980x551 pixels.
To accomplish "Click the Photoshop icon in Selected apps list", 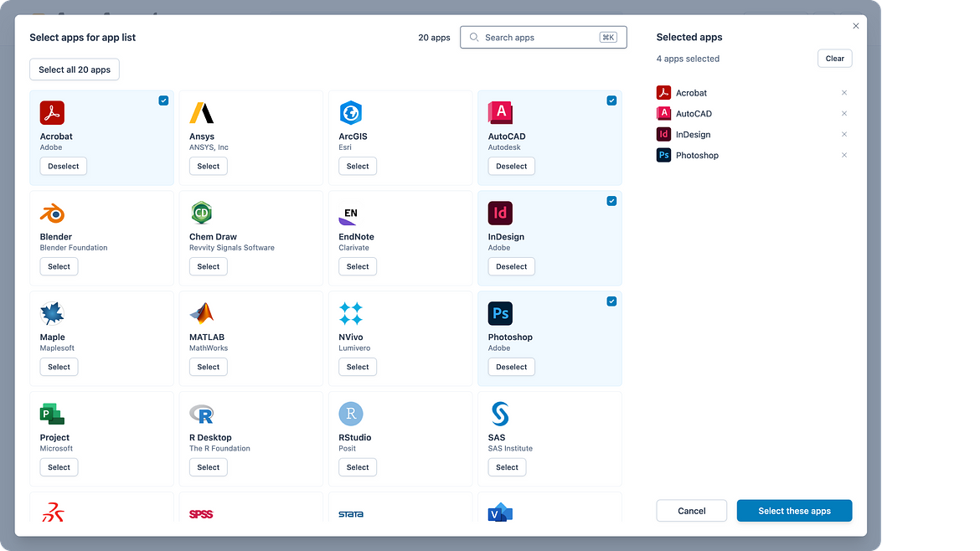I will (x=663, y=155).
